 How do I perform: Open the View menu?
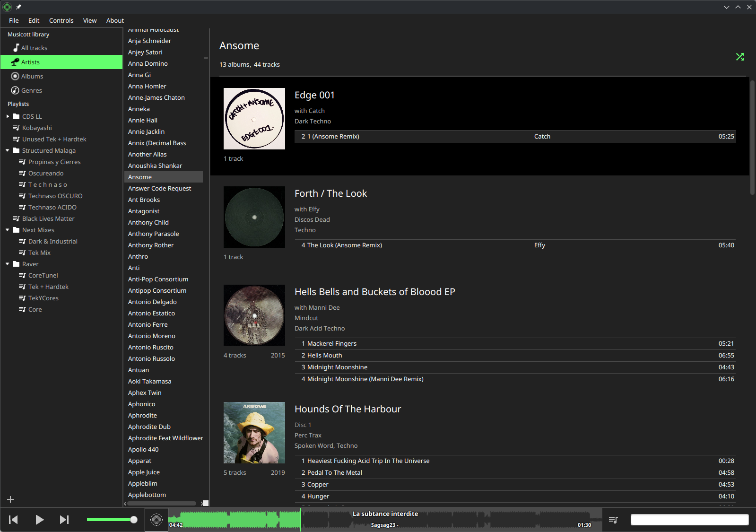click(x=90, y=20)
